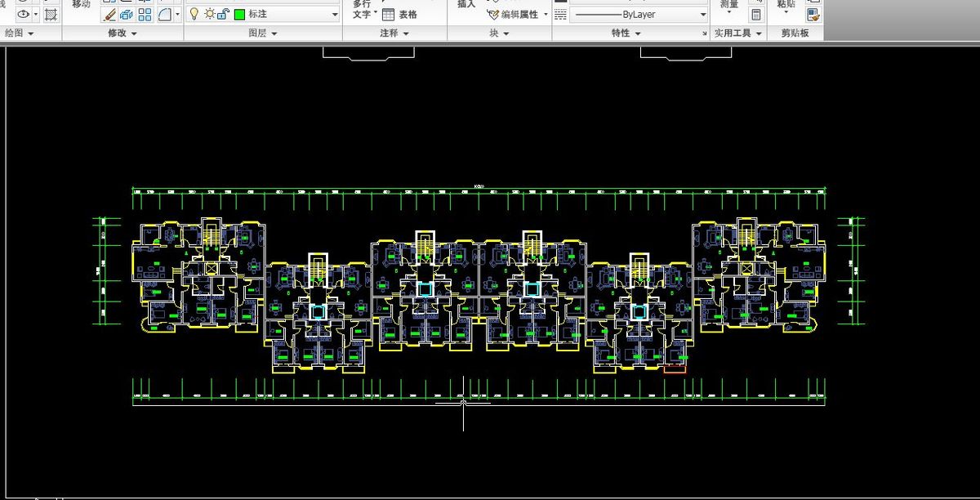
Task: Click the red rectangle in floor plan
Action: pyautogui.click(x=675, y=369)
